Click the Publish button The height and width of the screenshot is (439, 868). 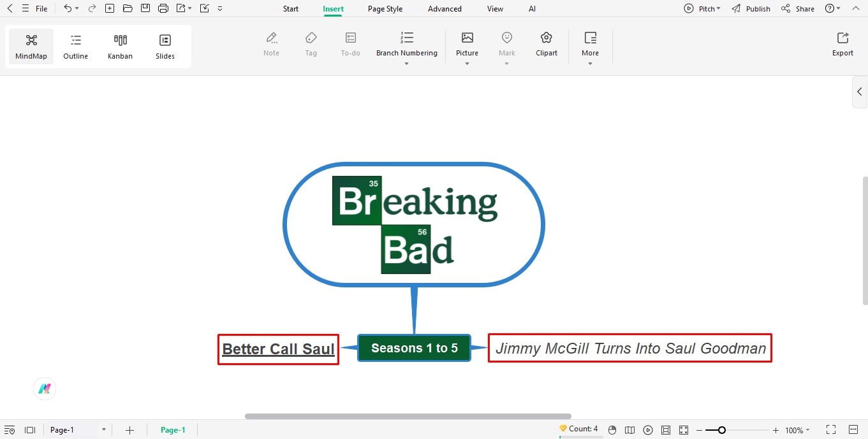coord(751,8)
